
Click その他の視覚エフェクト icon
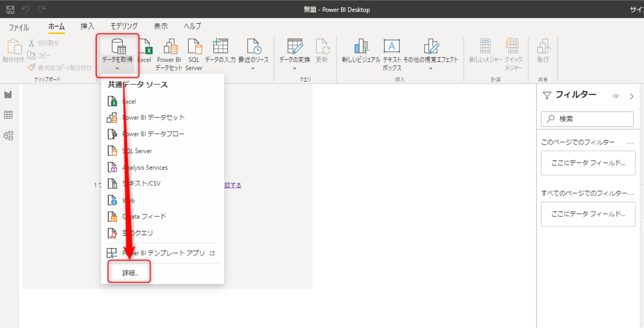click(x=431, y=46)
